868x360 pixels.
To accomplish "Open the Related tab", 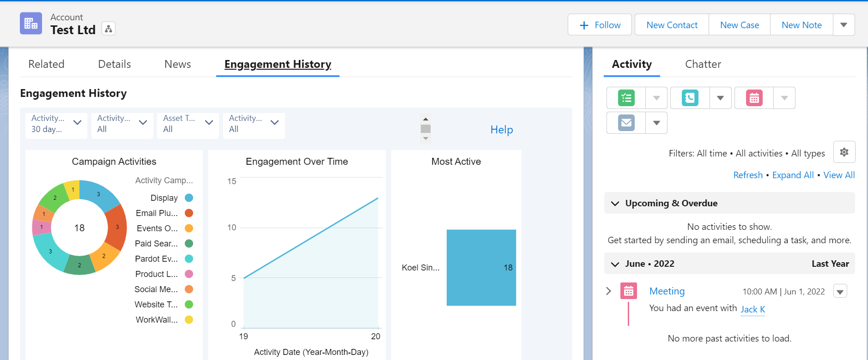I will coord(46,64).
